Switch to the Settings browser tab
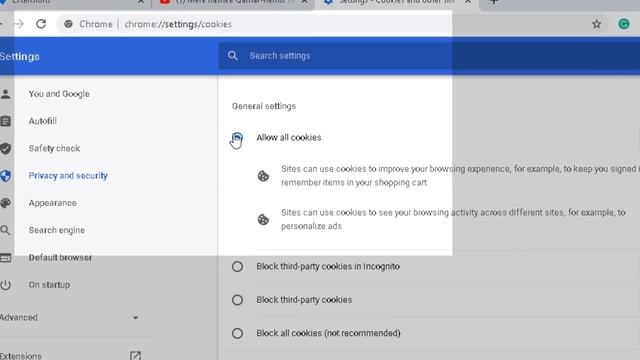The height and width of the screenshot is (360, 640). [x=396, y=2]
